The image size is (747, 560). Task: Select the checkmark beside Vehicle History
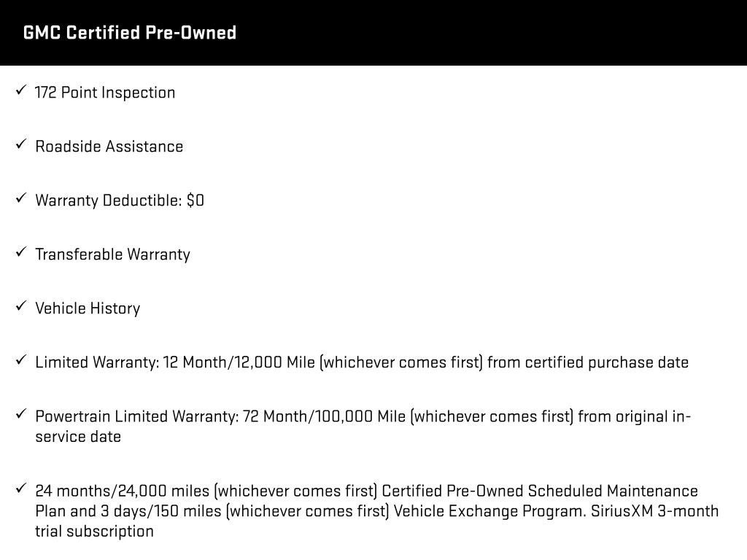[x=20, y=307]
